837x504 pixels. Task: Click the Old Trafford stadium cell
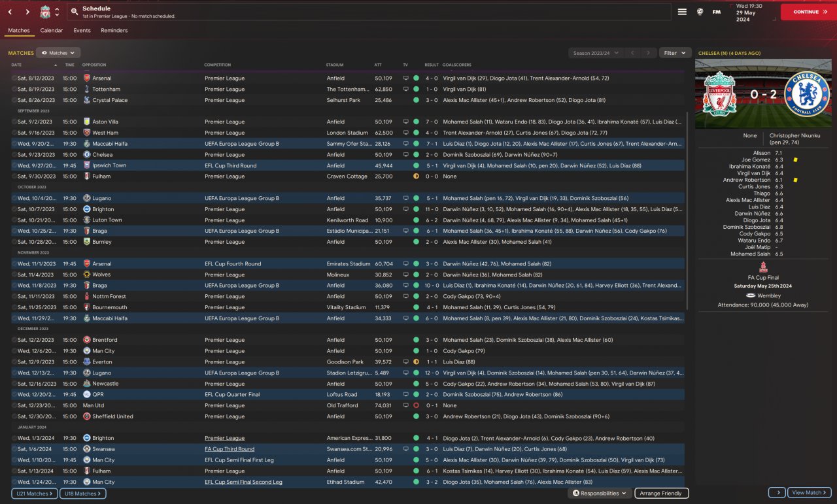pos(343,405)
